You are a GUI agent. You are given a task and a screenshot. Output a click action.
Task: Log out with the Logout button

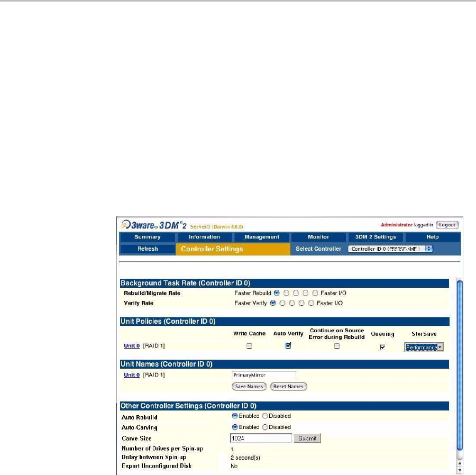coord(447,225)
